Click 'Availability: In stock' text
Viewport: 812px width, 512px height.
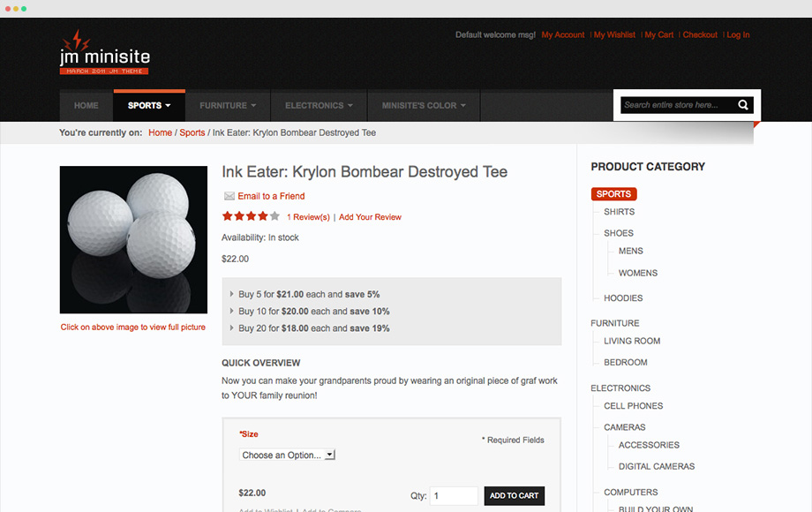pos(260,237)
